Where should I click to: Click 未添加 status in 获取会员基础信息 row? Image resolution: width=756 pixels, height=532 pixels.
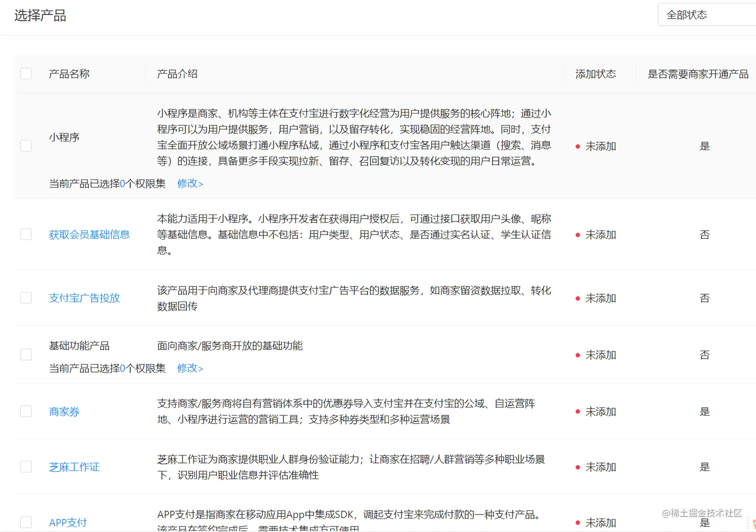point(596,234)
